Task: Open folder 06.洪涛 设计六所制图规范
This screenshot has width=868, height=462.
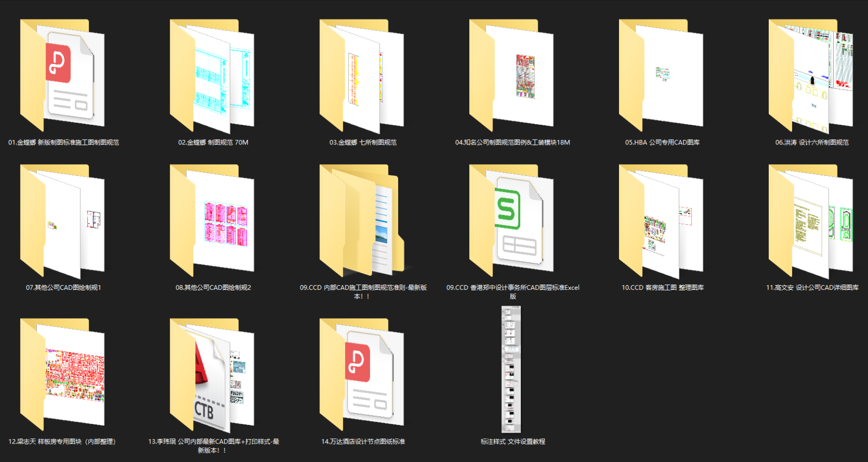Action: pos(811,75)
